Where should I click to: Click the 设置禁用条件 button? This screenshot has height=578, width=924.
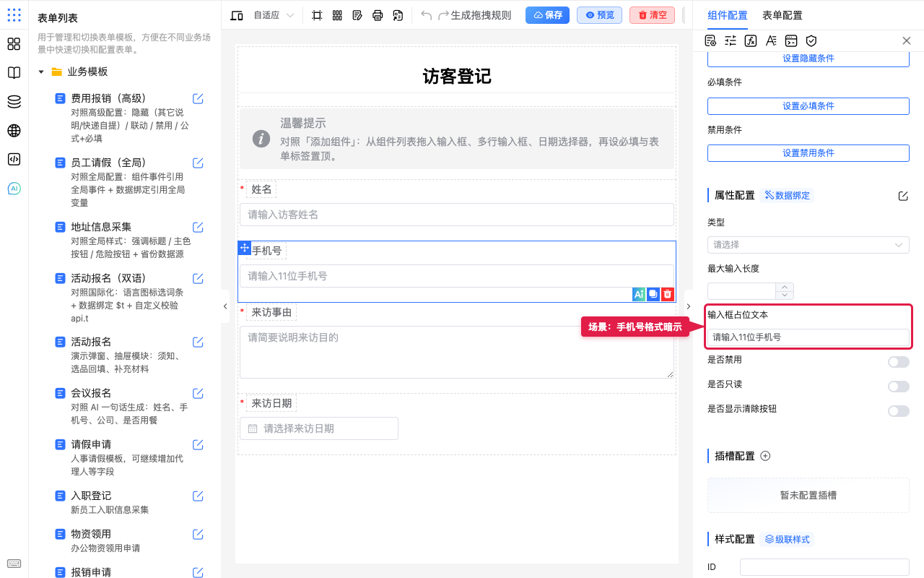coord(808,153)
